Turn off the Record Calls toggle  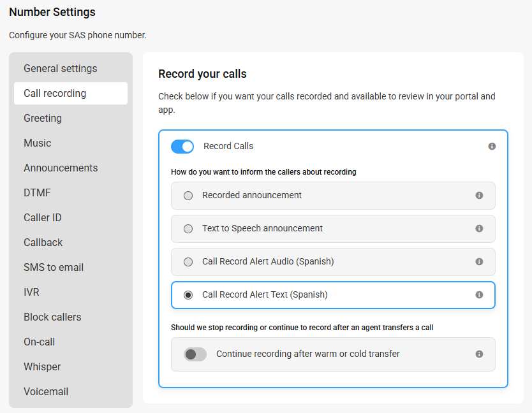click(x=182, y=147)
